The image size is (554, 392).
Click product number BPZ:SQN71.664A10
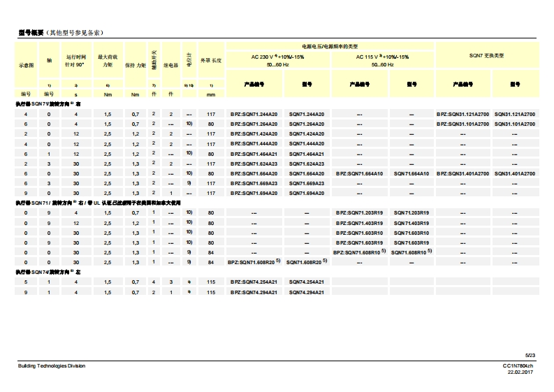360,173
